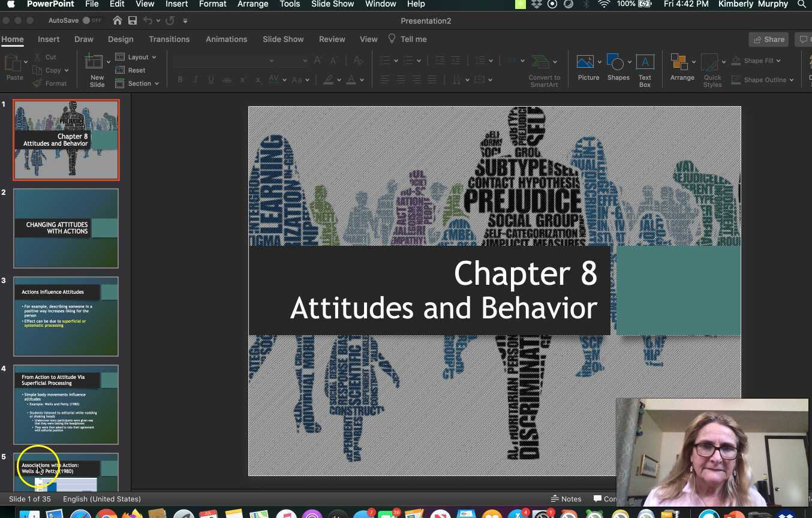Click the Share button
The image size is (812, 518).
pyautogui.click(x=768, y=39)
